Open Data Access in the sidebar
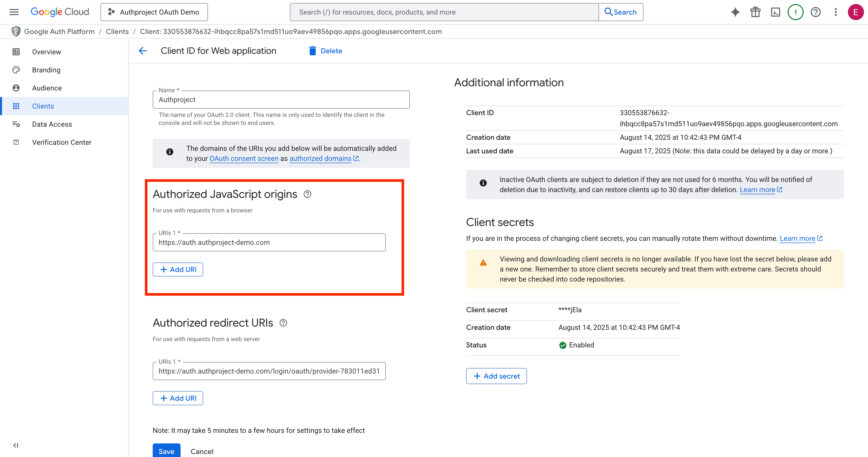 (x=64, y=124)
